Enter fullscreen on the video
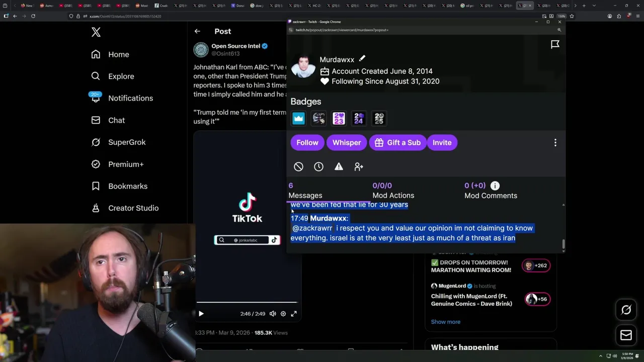Viewport: 644px width, 362px height. tap(294, 314)
